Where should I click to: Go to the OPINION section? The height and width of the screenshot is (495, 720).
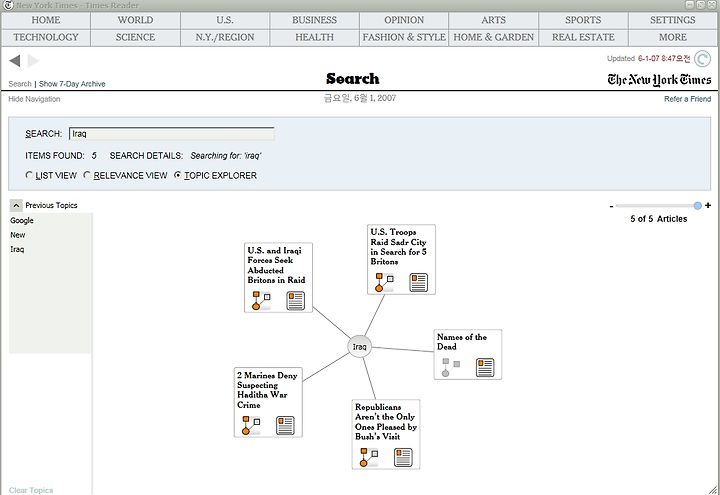404,20
